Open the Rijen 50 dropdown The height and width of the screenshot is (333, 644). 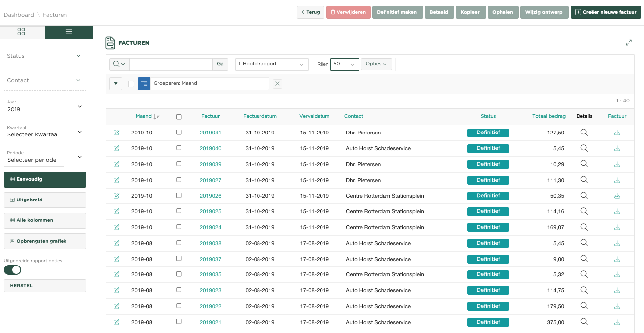[x=344, y=64]
